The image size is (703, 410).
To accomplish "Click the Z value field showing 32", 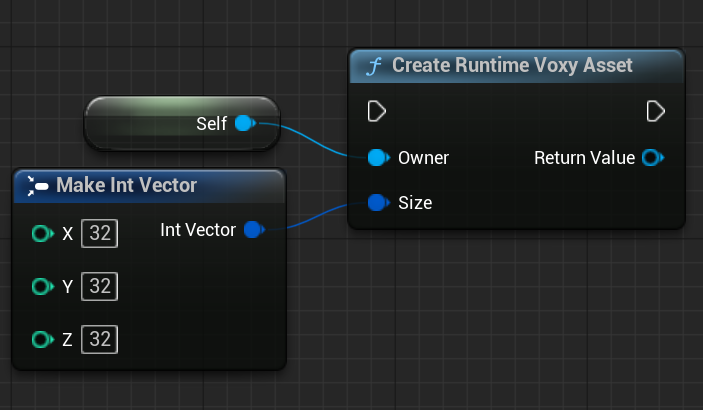I will [x=99, y=340].
